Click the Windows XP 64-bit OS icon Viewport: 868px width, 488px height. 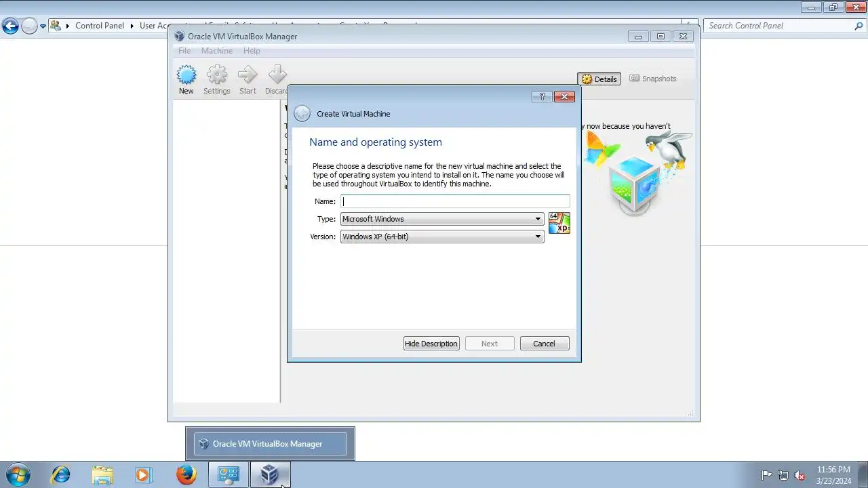(x=559, y=223)
